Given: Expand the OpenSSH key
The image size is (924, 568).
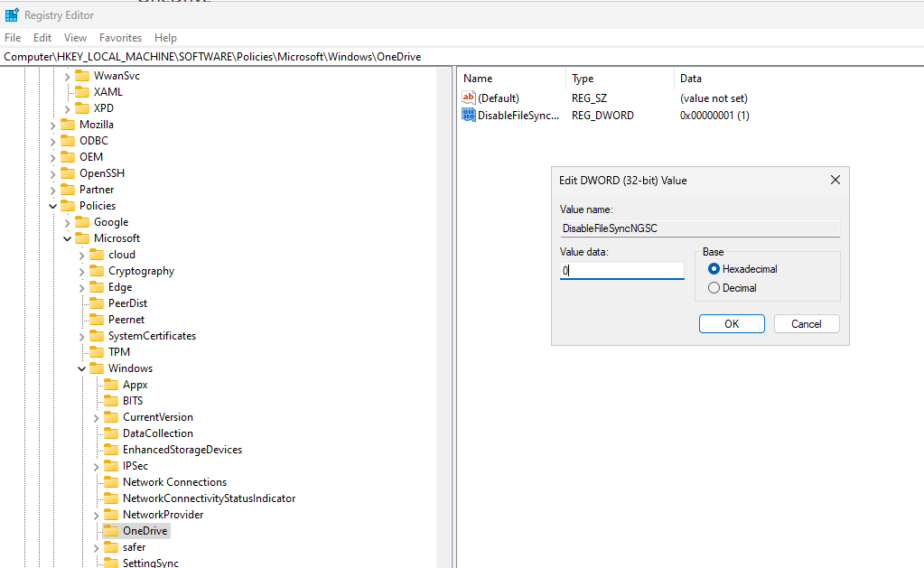Looking at the screenshot, I should pos(53,174).
